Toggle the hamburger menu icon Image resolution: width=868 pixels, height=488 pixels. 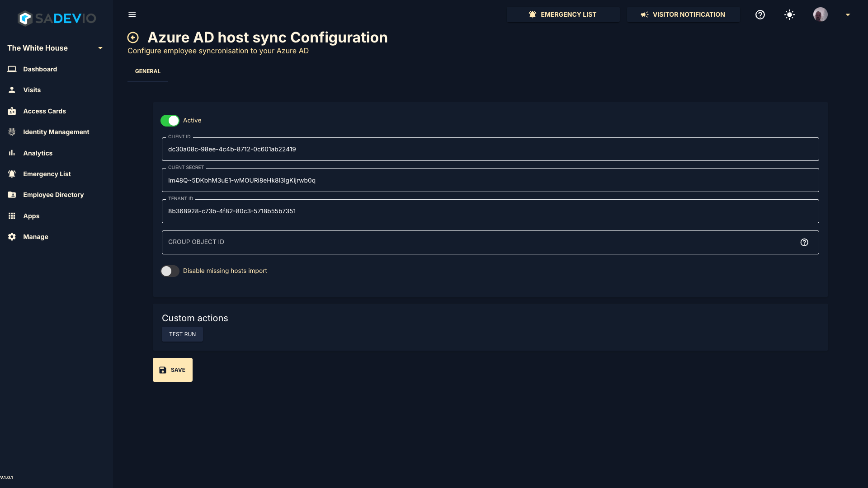tap(132, 15)
